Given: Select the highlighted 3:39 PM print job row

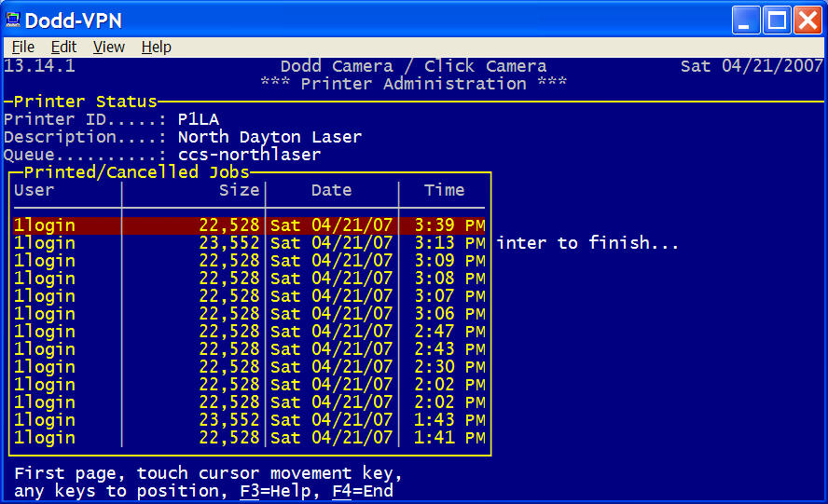Looking at the screenshot, I should click(250, 225).
